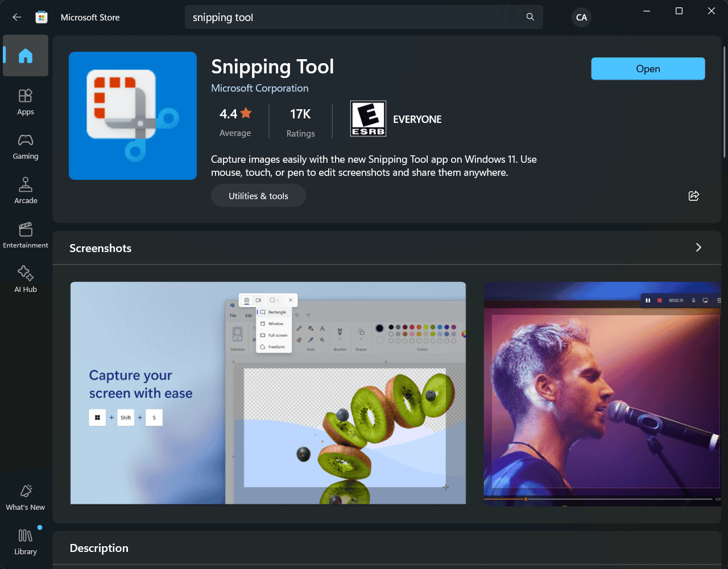Open the Home sidebar tab
The height and width of the screenshot is (569, 728).
[x=26, y=56]
